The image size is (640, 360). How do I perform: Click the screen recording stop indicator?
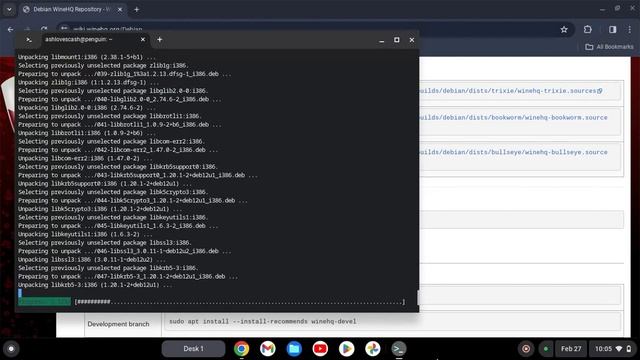tap(526, 349)
